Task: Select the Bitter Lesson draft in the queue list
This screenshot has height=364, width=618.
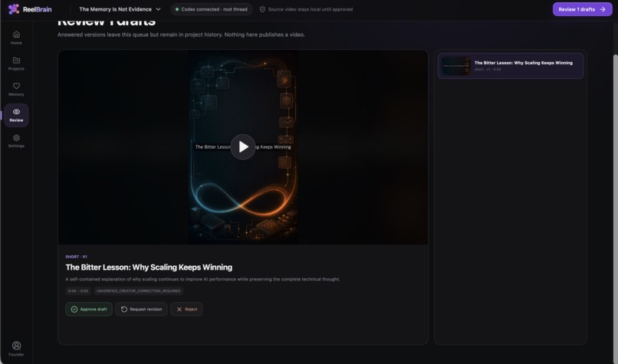Action: pyautogui.click(x=511, y=66)
